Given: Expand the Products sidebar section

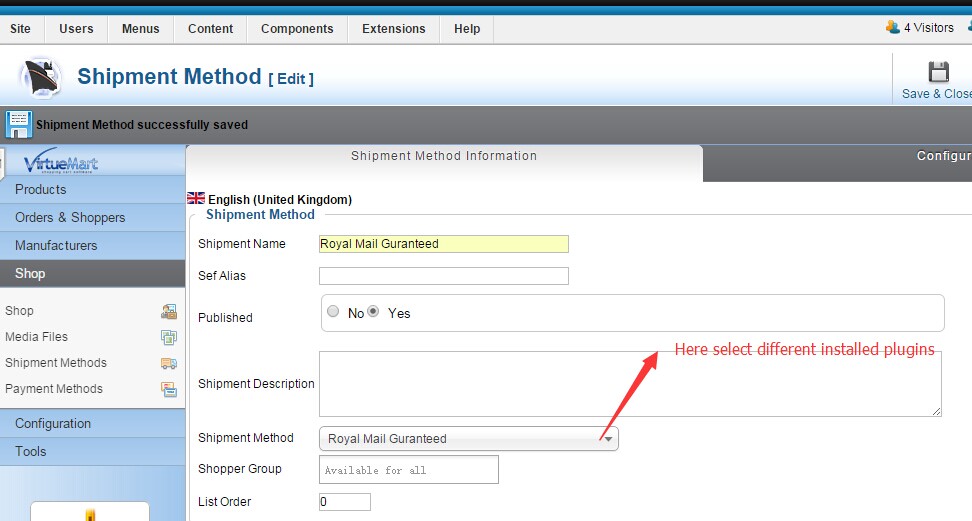Looking at the screenshot, I should point(92,190).
